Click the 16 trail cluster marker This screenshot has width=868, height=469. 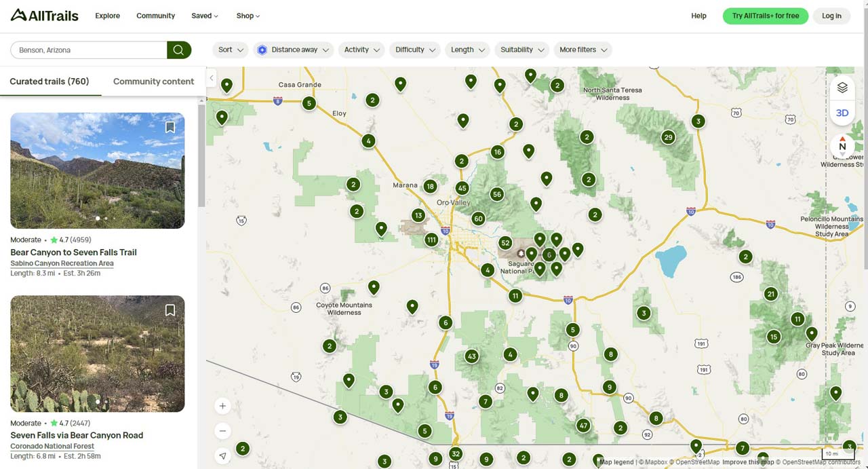tap(498, 152)
